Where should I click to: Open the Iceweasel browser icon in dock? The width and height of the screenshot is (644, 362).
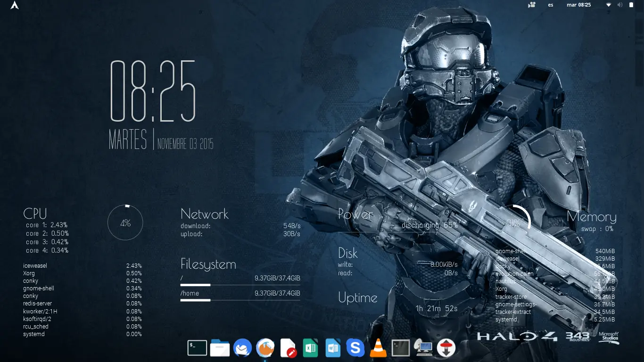pyautogui.click(x=265, y=348)
